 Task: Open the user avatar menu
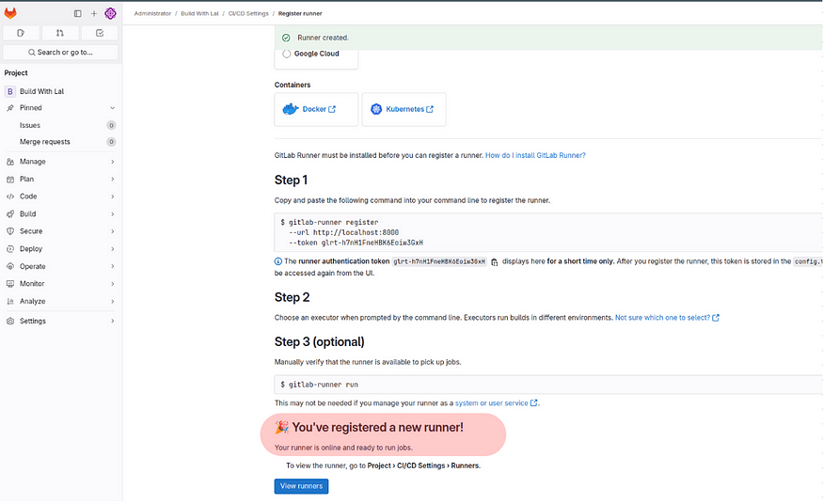click(110, 14)
